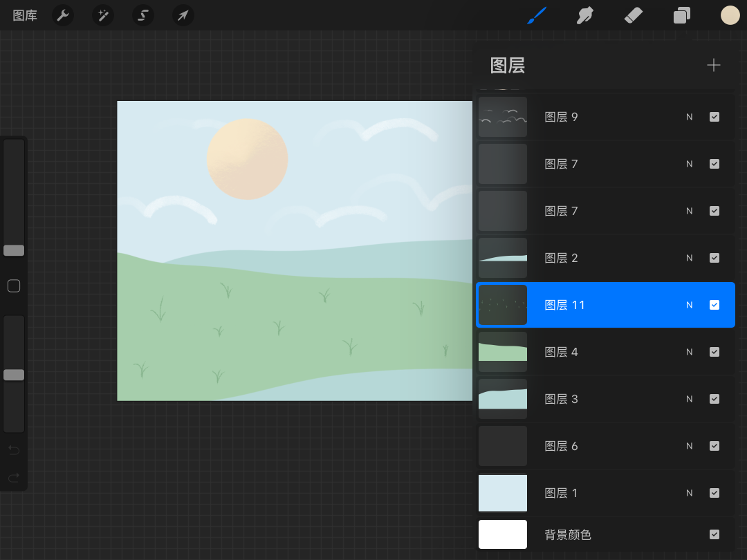The height and width of the screenshot is (560, 747).
Task: Tap the 背景颜色 white thumbnail
Action: coord(503,534)
